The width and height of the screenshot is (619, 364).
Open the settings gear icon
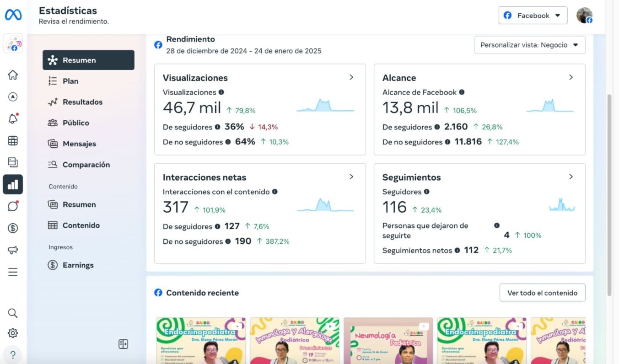pyautogui.click(x=13, y=333)
